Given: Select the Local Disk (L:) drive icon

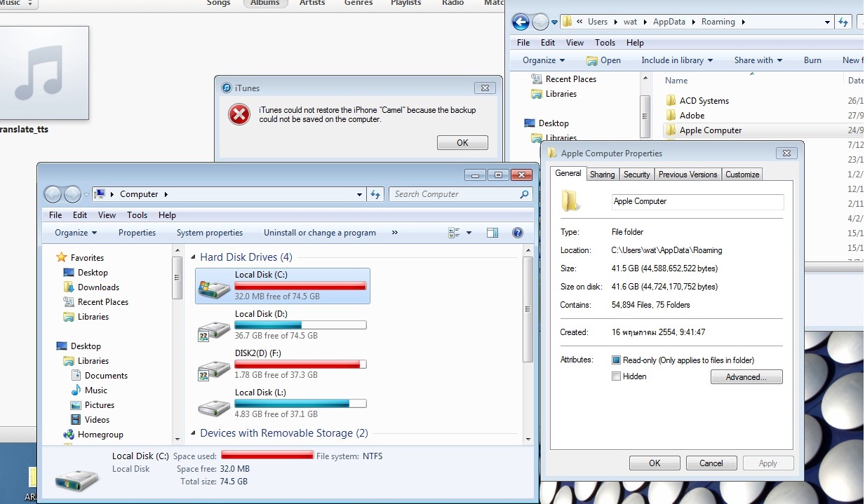Looking at the screenshot, I should click(214, 407).
